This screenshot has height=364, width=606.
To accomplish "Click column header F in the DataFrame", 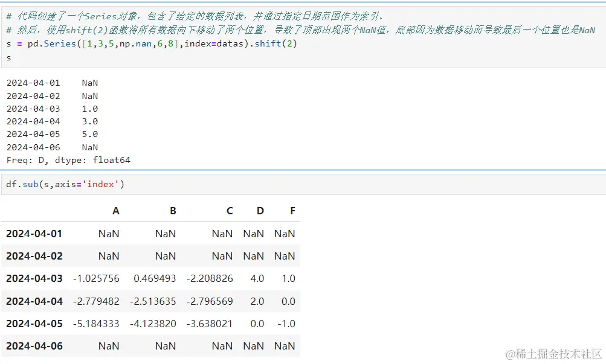I will point(292,211).
